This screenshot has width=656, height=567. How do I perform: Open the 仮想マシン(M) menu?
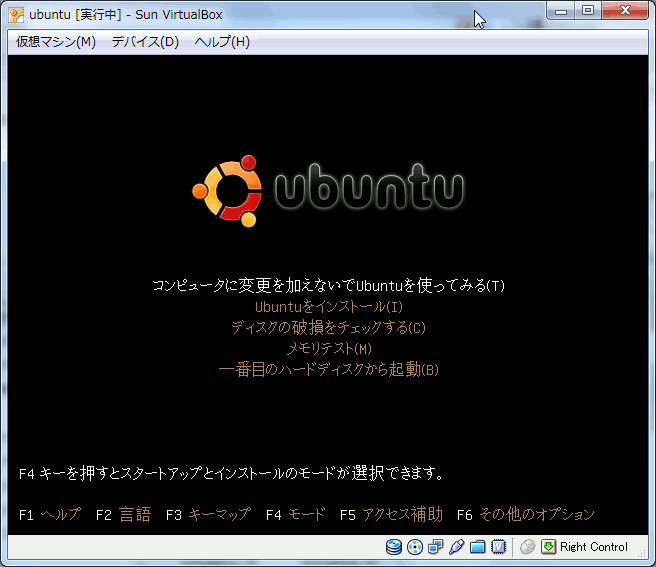click(x=56, y=42)
